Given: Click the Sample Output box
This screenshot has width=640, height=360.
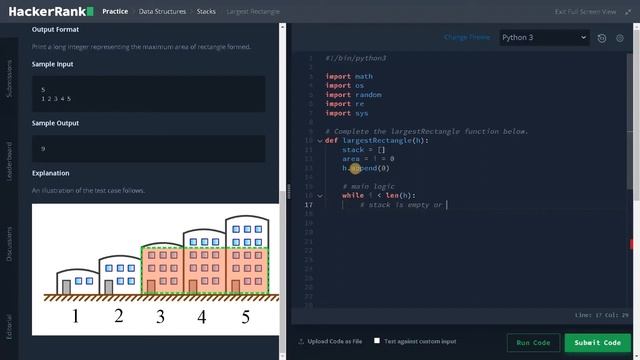Looking at the screenshot, I should (x=149, y=149).
